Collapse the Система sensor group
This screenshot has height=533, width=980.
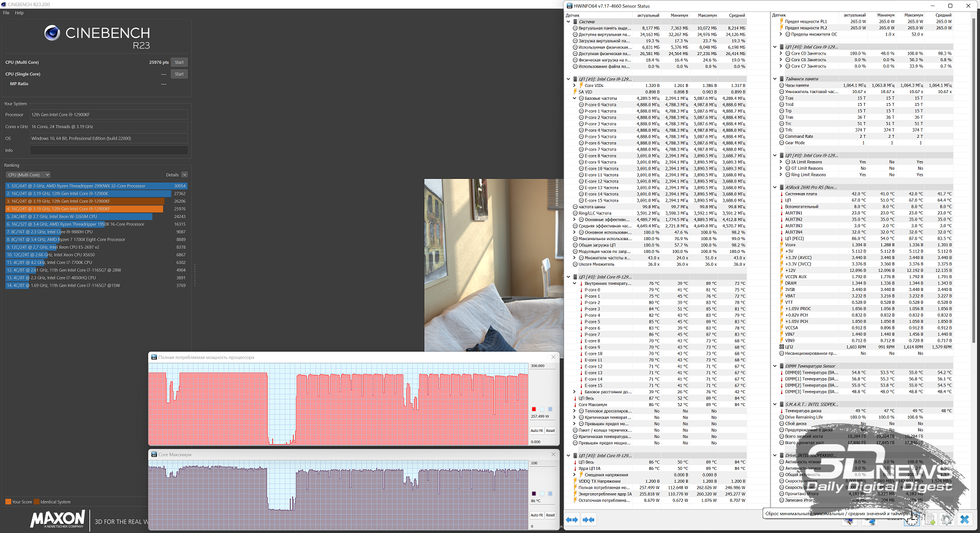tap(568, 22)
